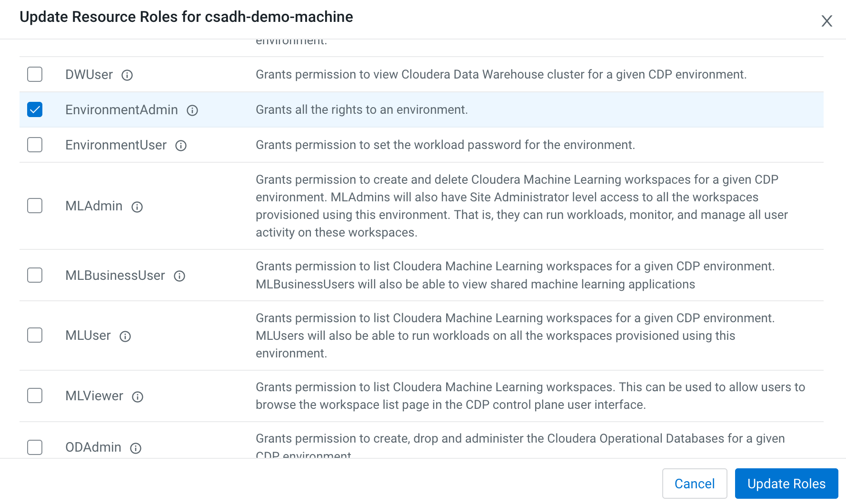Click the info icon beside EnvironmentAdmin

pos(192,110)
